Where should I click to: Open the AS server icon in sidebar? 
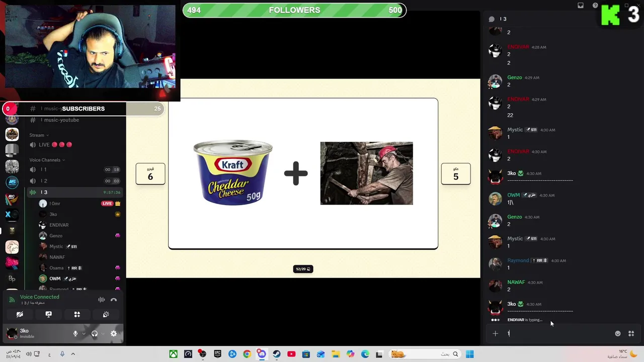click(12, 182)
